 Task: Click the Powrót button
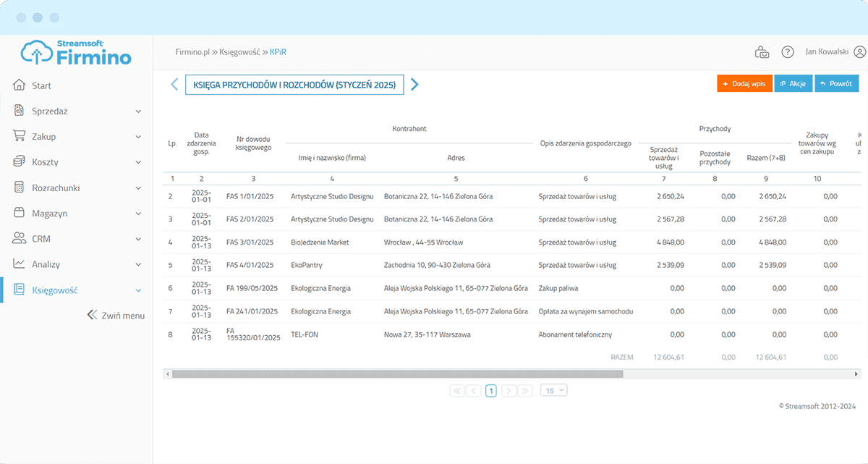coord(837,84)
